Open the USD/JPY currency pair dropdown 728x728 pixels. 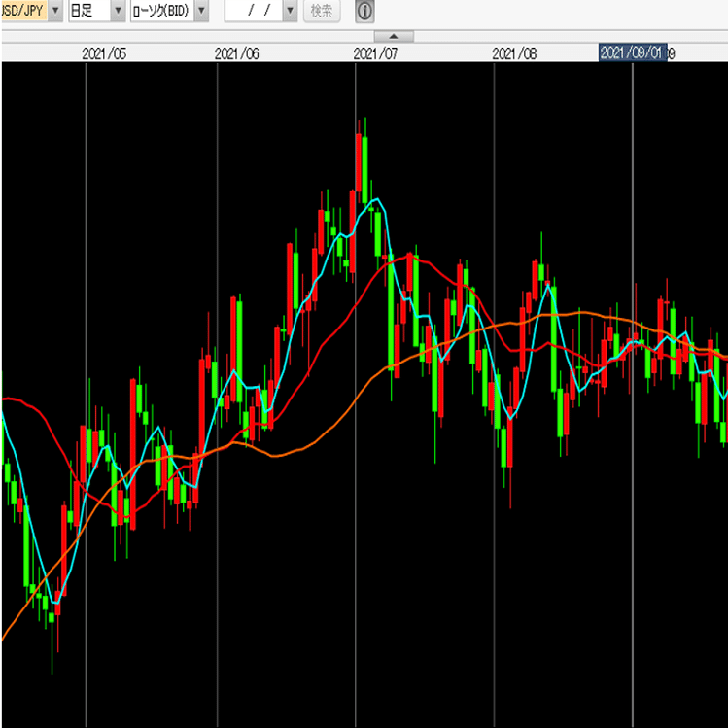point(54,11)
